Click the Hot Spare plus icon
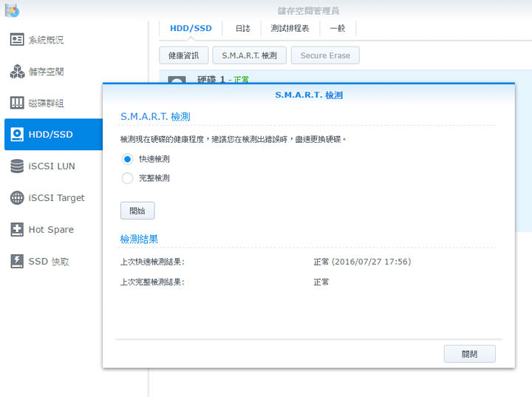 click(17, 230)
